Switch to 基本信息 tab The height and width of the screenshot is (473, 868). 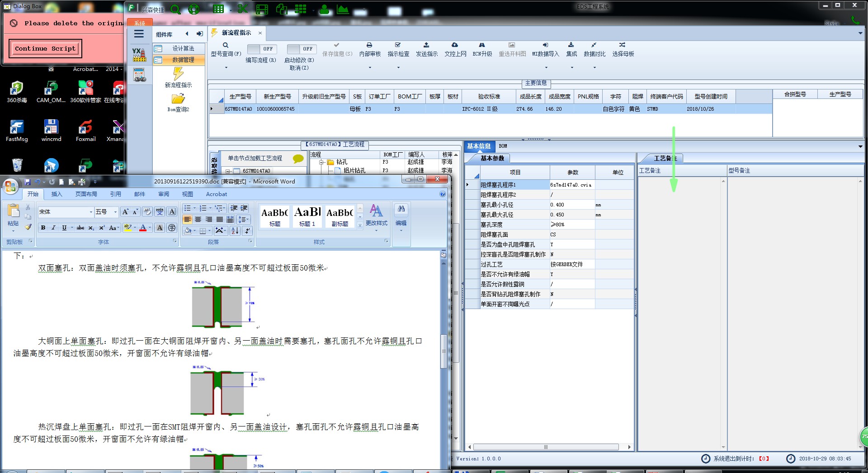click(x=479, y=146)
